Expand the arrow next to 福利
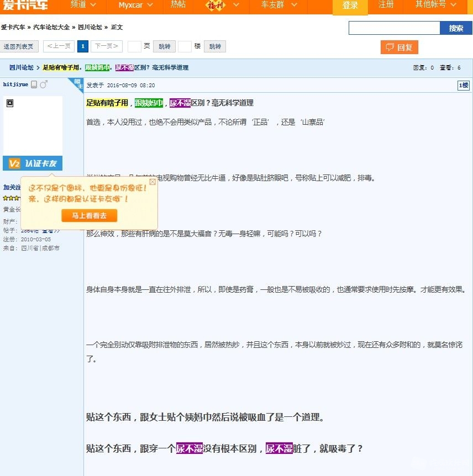Screen dimensions: 473x476 (x=236, y=5)
